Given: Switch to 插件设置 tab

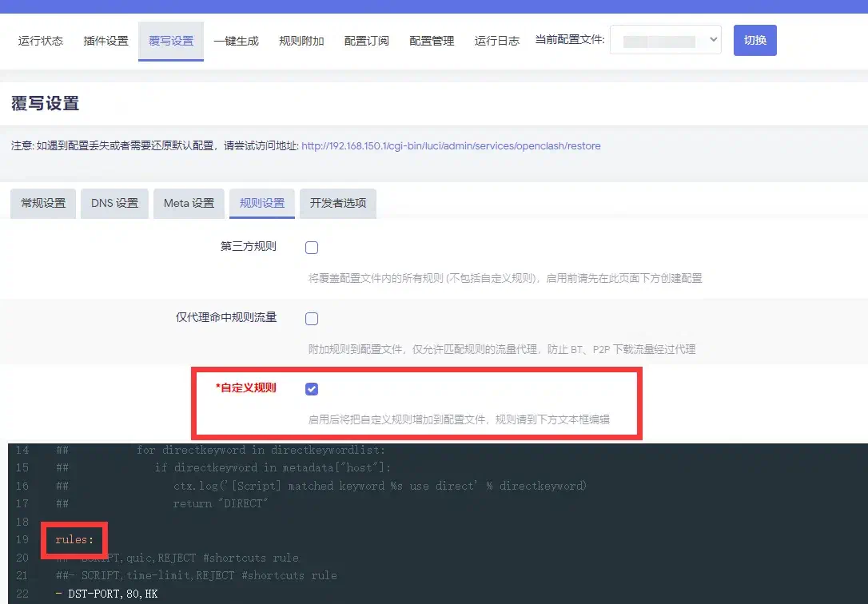Looking at the screenshot, I should [106, 41].
